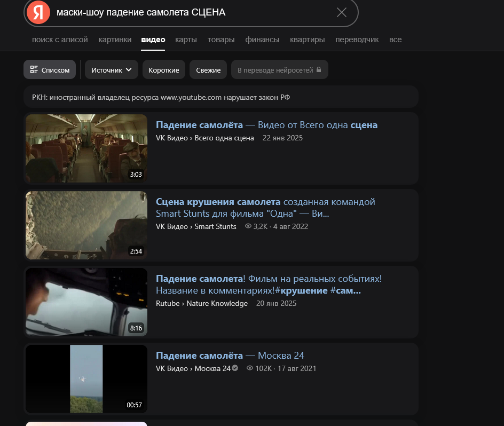
Task: Switch to the 'картинки' tab
Action: pyautogui.click(x=115, y=40)
